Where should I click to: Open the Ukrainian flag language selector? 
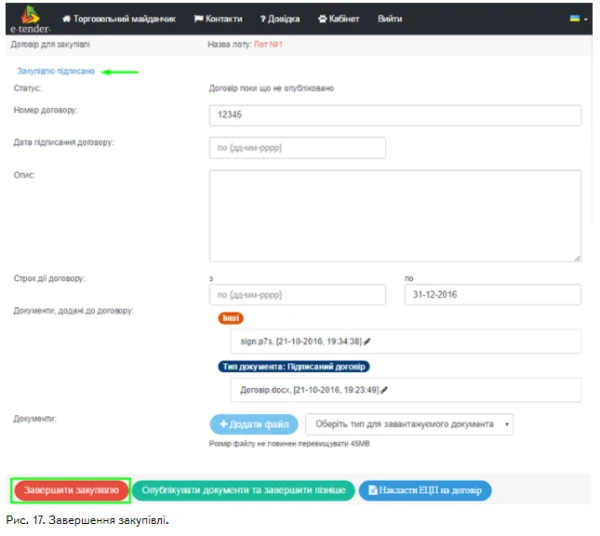579,19
